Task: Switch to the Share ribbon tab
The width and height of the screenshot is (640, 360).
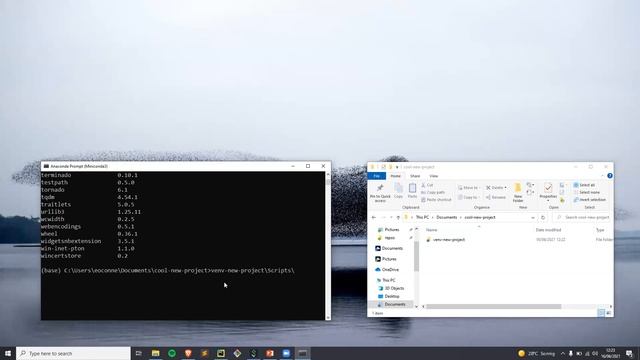Action: [415, 176]
